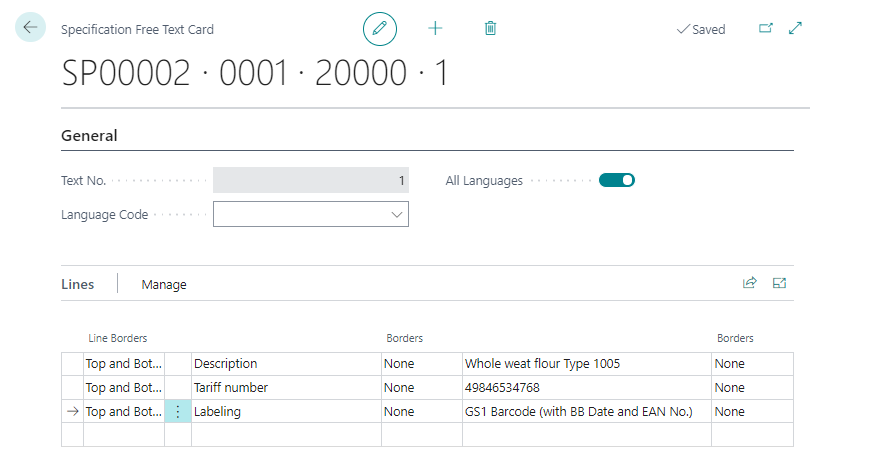The image size is (871, 469).
Task: Delete the card using trash icon
Action: coord(490,28)
